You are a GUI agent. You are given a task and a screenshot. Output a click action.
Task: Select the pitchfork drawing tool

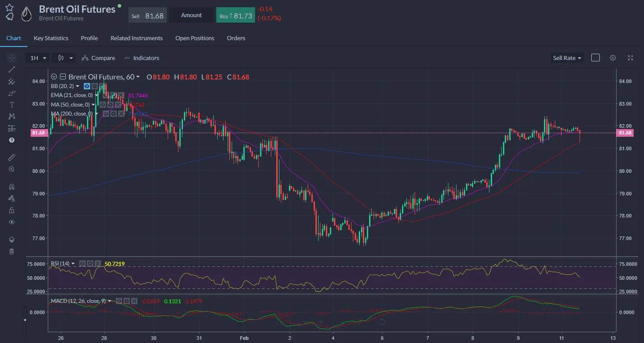(x=12, y=81)
